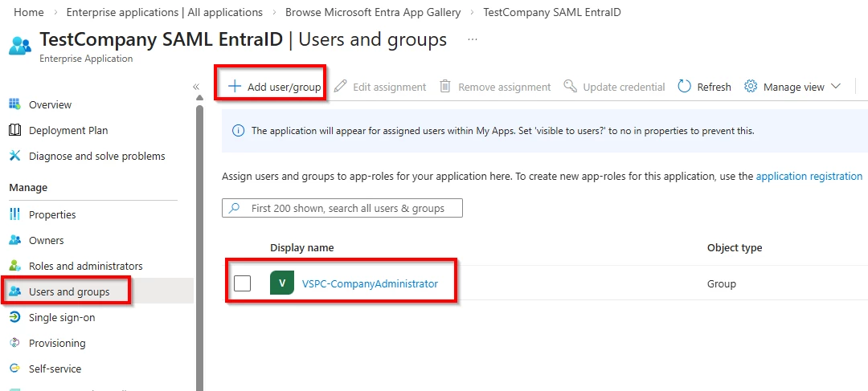Click the key icon for Update credential
This screenshot has width=868, height=391.
pyautogui.click(x=570, y=86)
